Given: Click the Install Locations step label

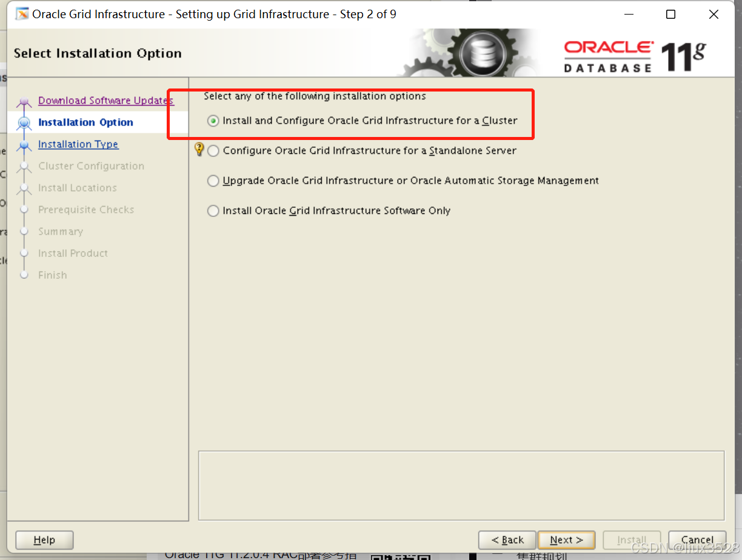Looking at the screenshot, I should pyautogui.click(x=77, y=188).
